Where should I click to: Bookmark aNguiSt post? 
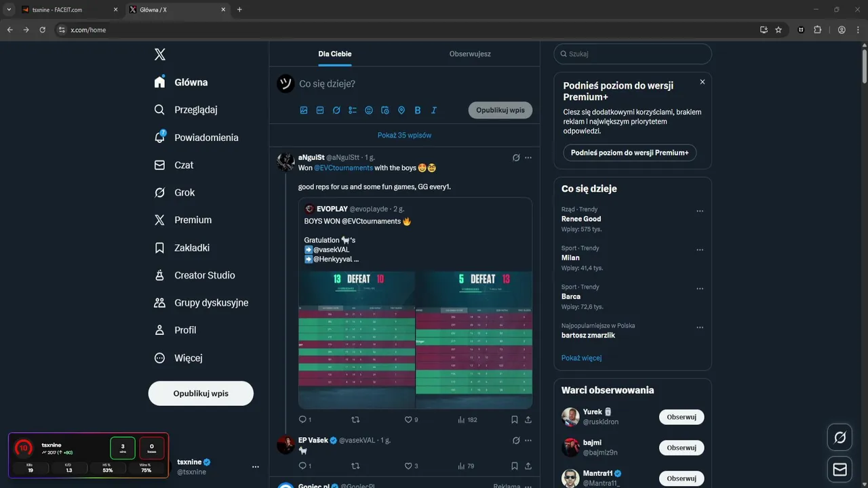515,420
